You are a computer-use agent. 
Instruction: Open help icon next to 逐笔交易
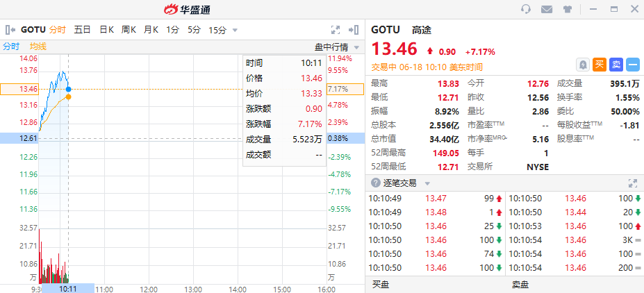pyautogui.click(x=375, y=183)
